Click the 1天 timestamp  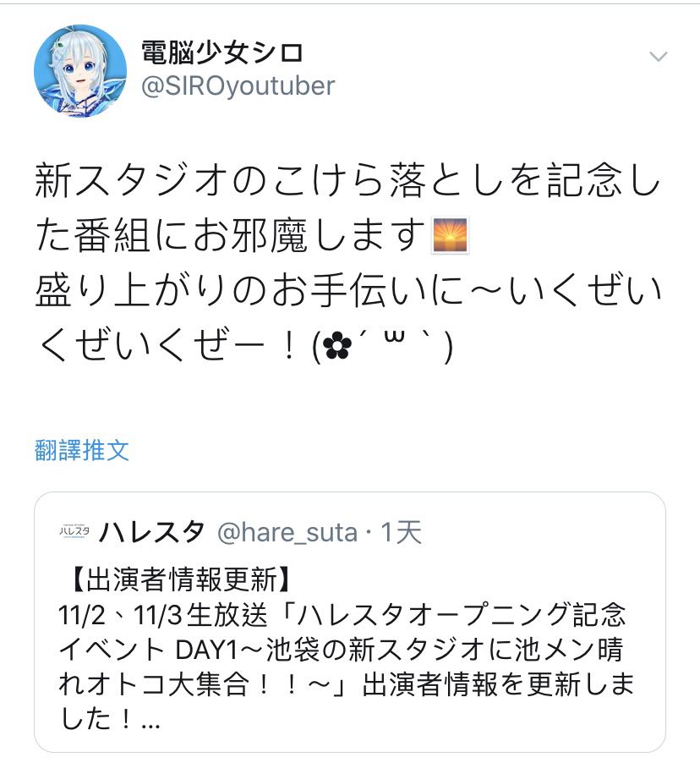click(x=401, y=533)
